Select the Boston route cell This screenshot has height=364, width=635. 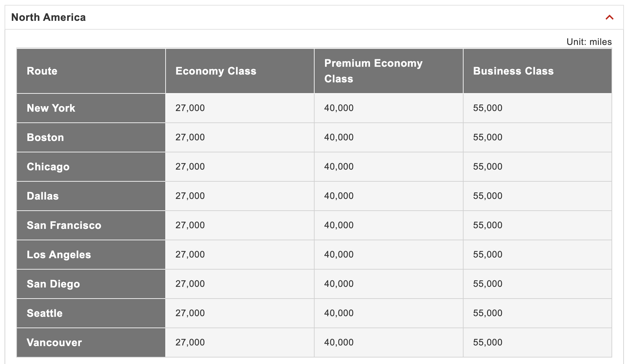(45, 137)
